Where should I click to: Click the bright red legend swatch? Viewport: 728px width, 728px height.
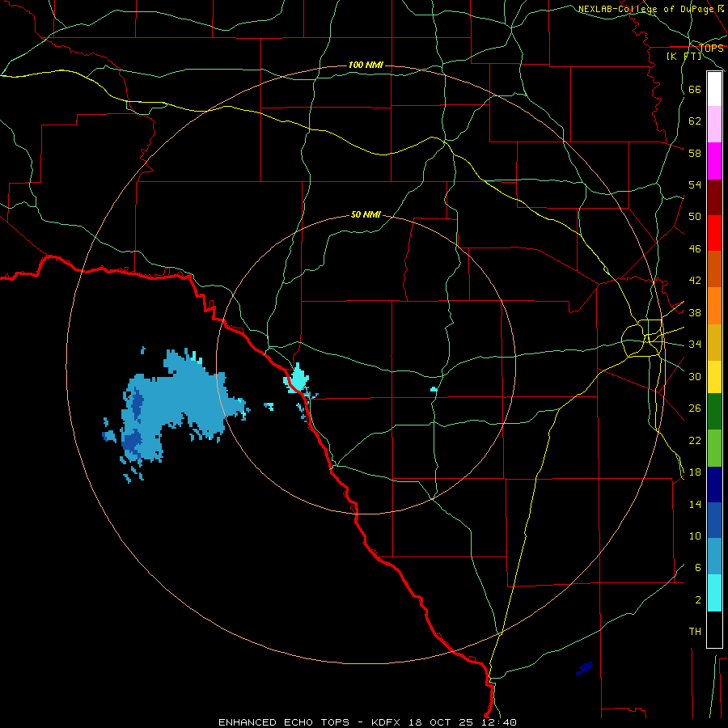tap(714, 233)
